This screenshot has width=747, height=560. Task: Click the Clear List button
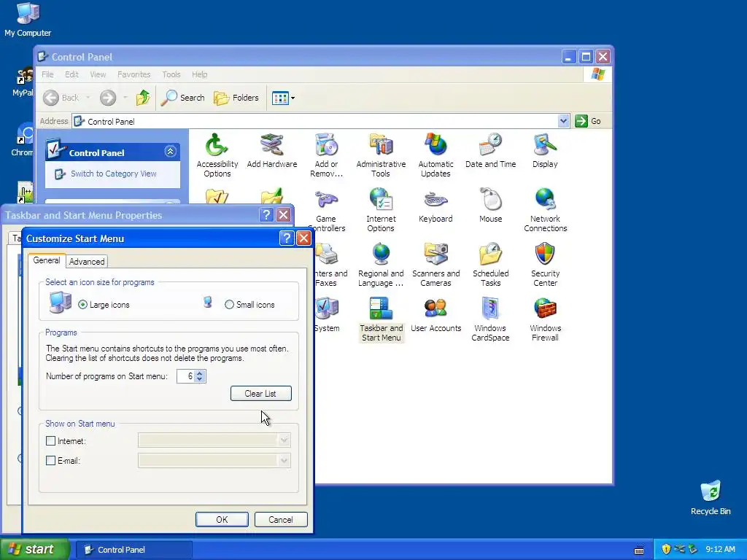click(x=260, y=393)
